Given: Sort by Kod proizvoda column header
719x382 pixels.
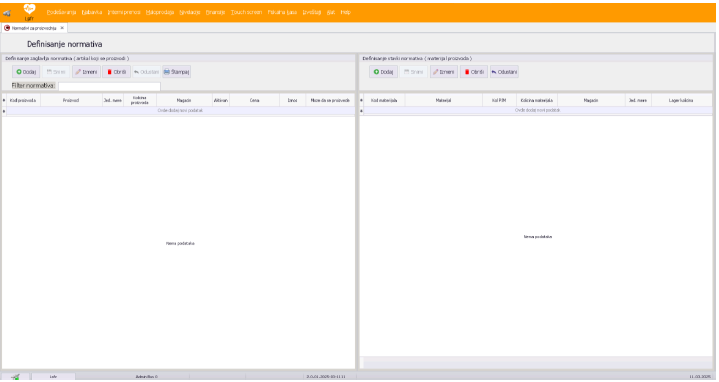Looking at the screenshot, I should 23,100.
